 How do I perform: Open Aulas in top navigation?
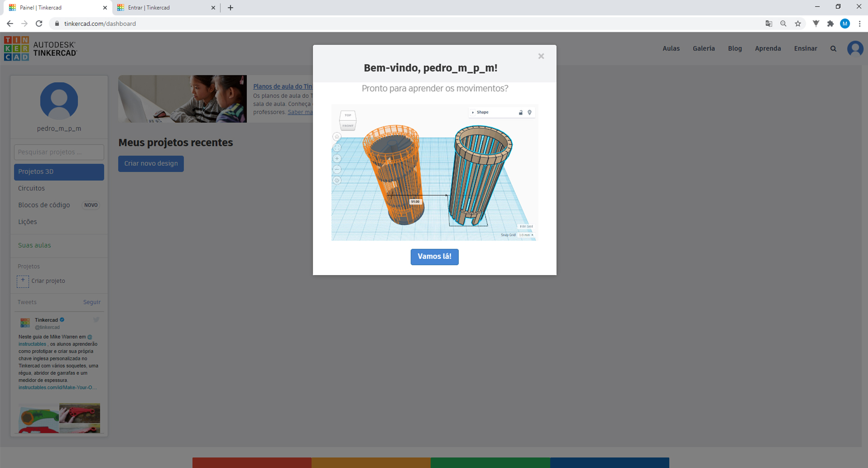[x=671, y=48]
